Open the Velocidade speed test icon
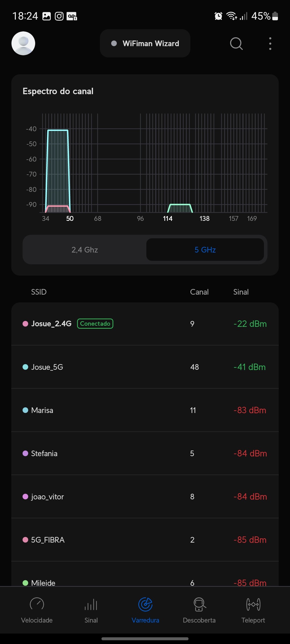The width and height of the screenshot is (290, 644). point(37,605)
